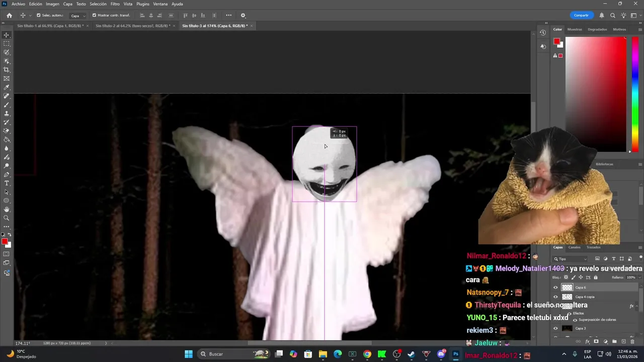Select the Hand tool
The image size is (644, 362).
coord(7,209)
